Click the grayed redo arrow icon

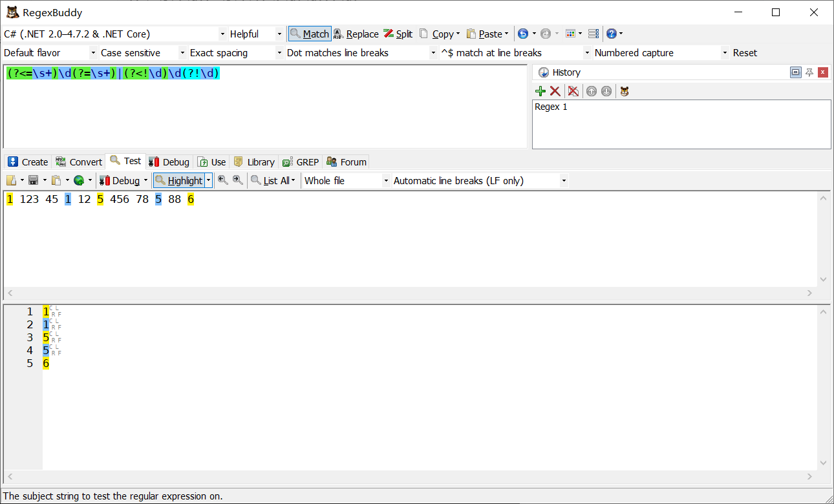pyautogui.click(x=546, y=34)
